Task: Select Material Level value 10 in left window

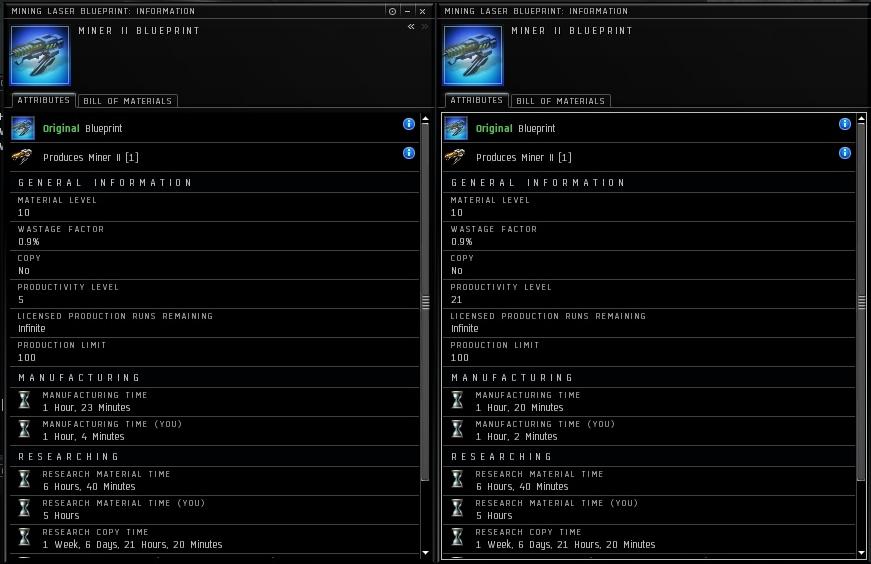Action: pyautogui.click(x=24, y=213)
